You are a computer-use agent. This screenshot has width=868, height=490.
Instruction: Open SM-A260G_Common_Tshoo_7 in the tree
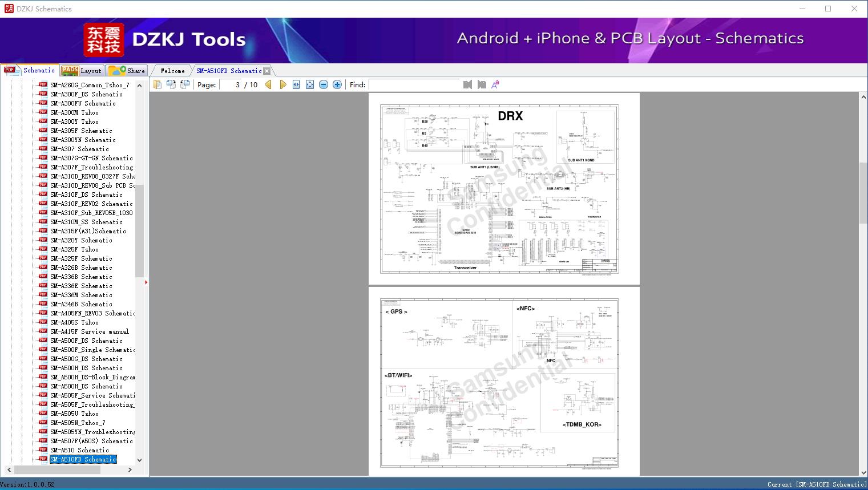(90, 85)
